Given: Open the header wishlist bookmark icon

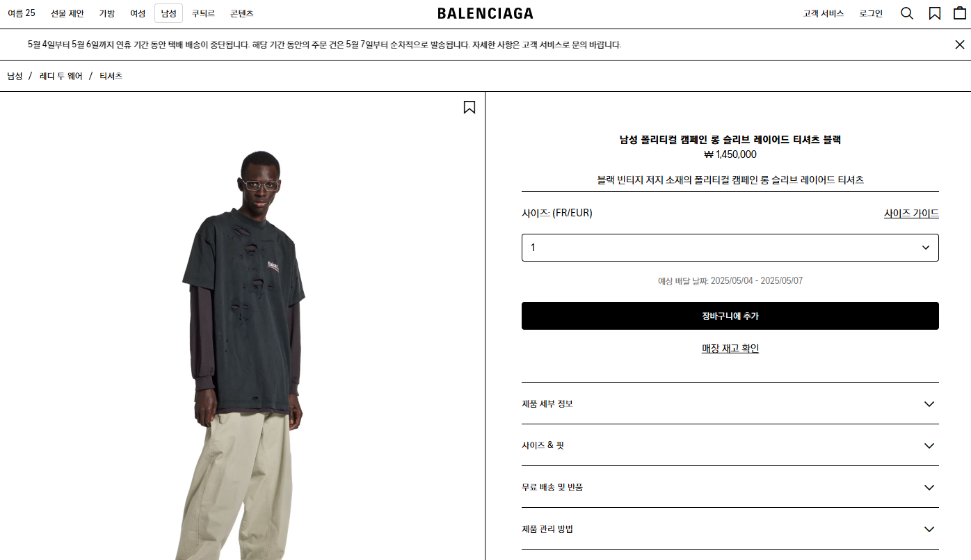Looking at the screenshot, I should (x=935, y=13).
